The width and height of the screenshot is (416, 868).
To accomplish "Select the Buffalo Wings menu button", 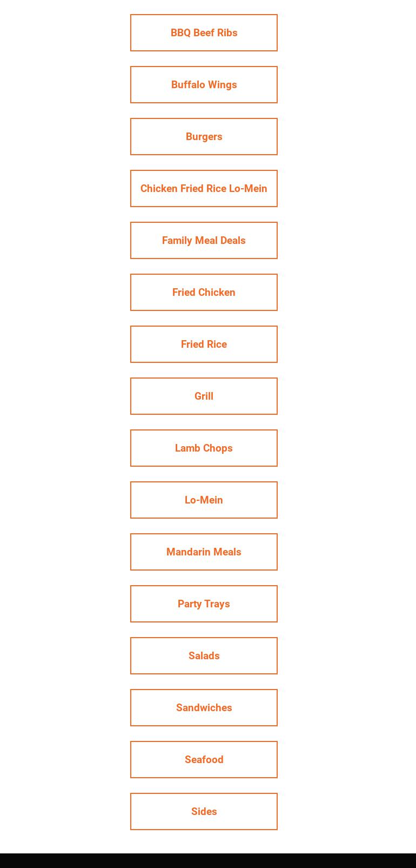I will click(x=204, y=85).
